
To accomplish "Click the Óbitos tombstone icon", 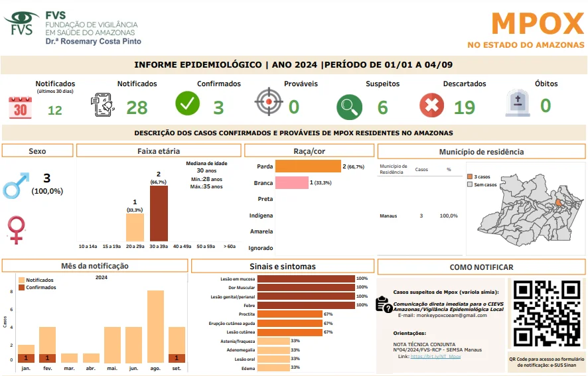I will point(517,103).
